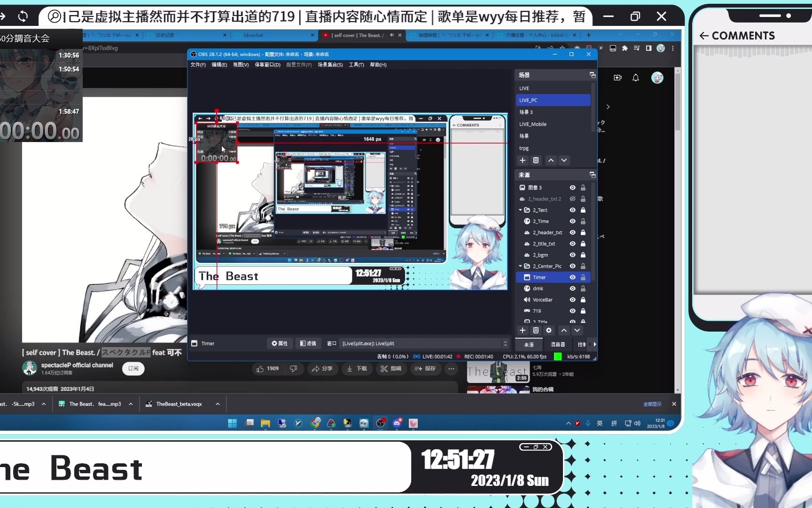Open the 文件(F) menu in OBS

pyautogui.click(x=198, y=65)
